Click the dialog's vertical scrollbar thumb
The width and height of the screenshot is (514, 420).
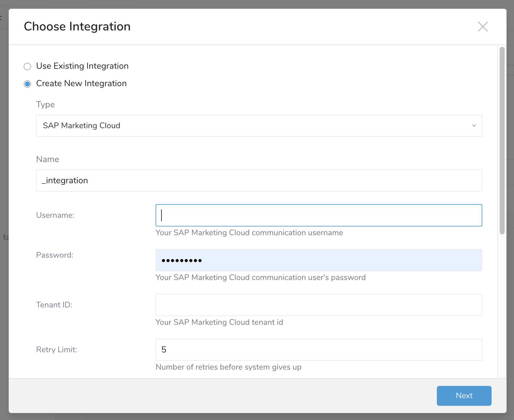click(x=502, y=140)
